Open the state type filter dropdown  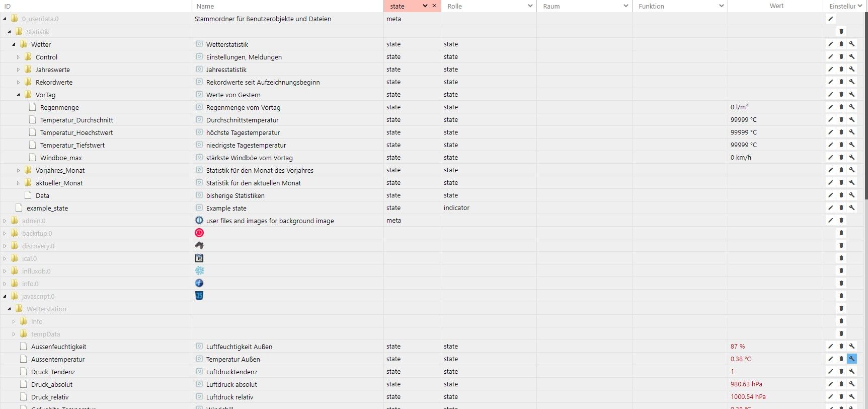point(425,6)
